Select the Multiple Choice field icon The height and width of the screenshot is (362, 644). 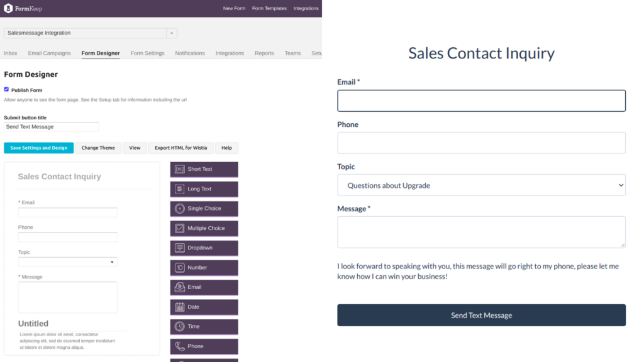click(179, 228)
